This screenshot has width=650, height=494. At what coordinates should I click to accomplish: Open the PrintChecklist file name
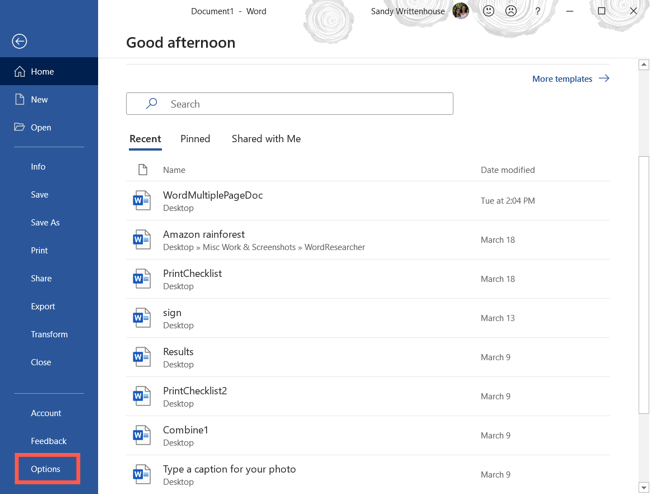[x=192, y=274]
